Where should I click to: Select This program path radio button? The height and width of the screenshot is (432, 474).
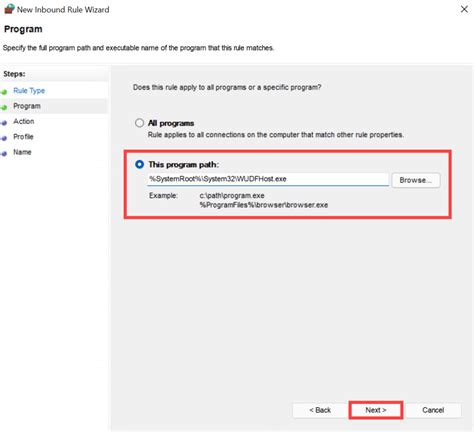139,164
